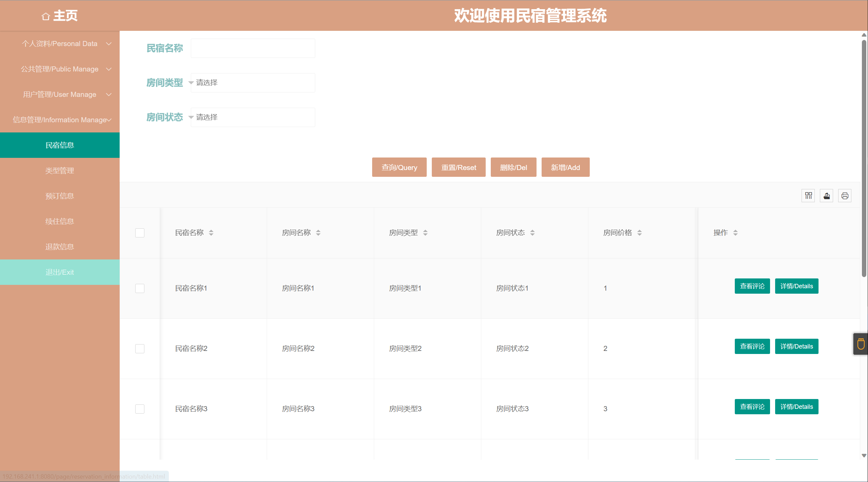Screen dimensions: 868x482
Task: Click the 查询/Query button
Action: 399,167
